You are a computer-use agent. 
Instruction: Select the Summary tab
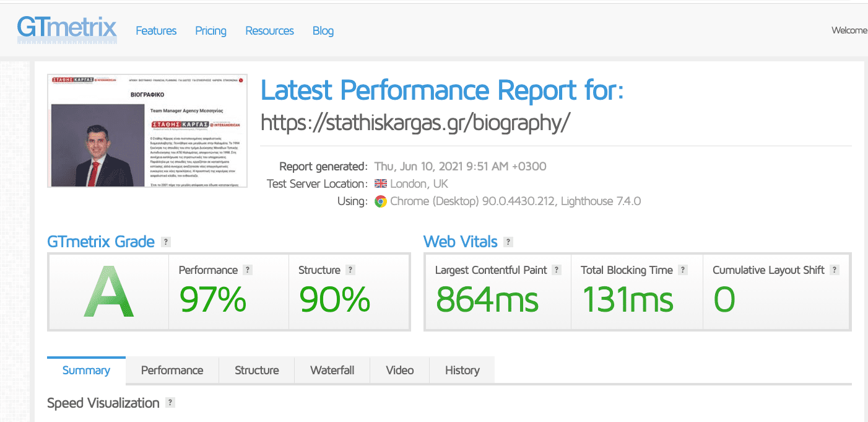86,370
